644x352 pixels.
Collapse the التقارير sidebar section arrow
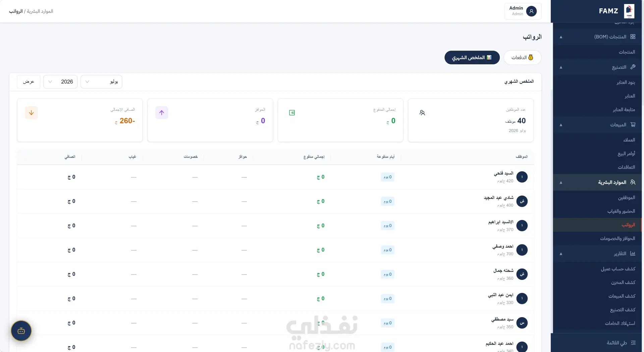[561, 254]
